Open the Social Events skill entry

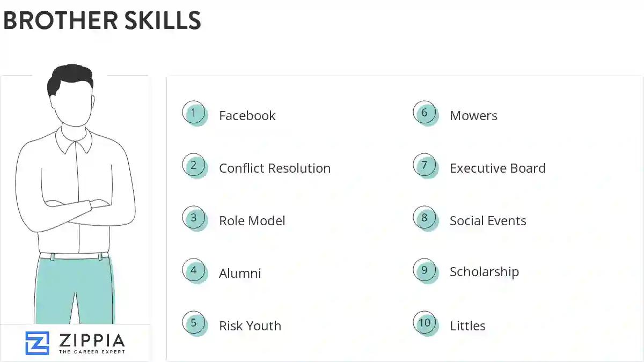point(488,221)
